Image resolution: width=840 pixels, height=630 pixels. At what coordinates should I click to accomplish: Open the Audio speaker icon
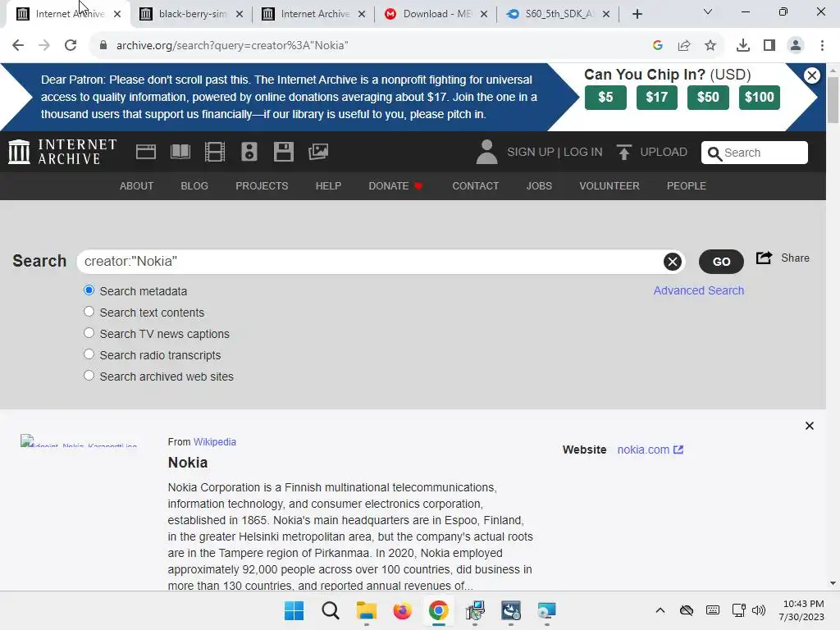pyautogui.click(x=249, y=152)
